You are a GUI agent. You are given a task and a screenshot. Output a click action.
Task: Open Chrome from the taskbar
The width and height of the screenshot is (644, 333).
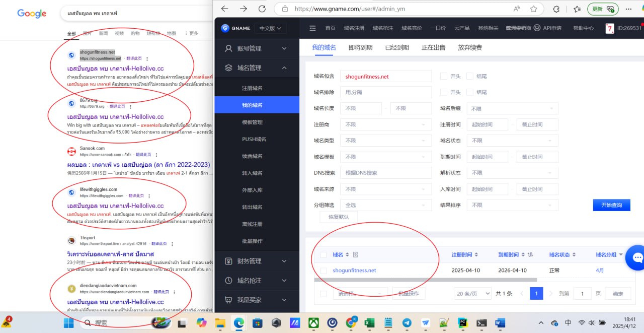pos(351,323)
